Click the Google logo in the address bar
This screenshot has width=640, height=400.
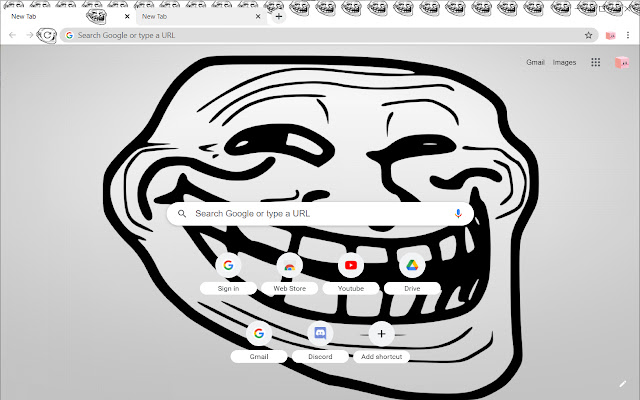[69, 35]
